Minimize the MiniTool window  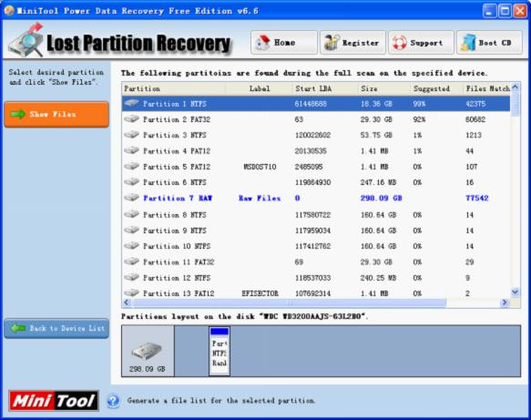coord(489,11)
